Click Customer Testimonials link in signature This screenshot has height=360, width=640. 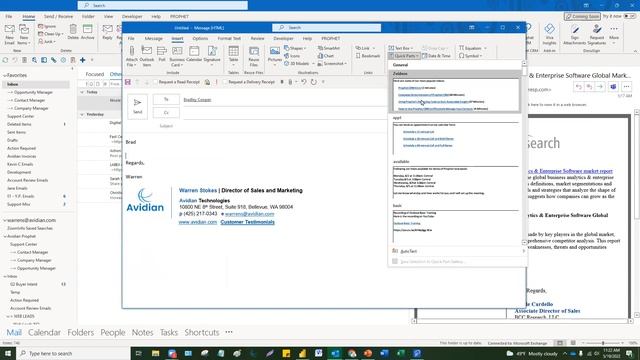tap(247, 222)
